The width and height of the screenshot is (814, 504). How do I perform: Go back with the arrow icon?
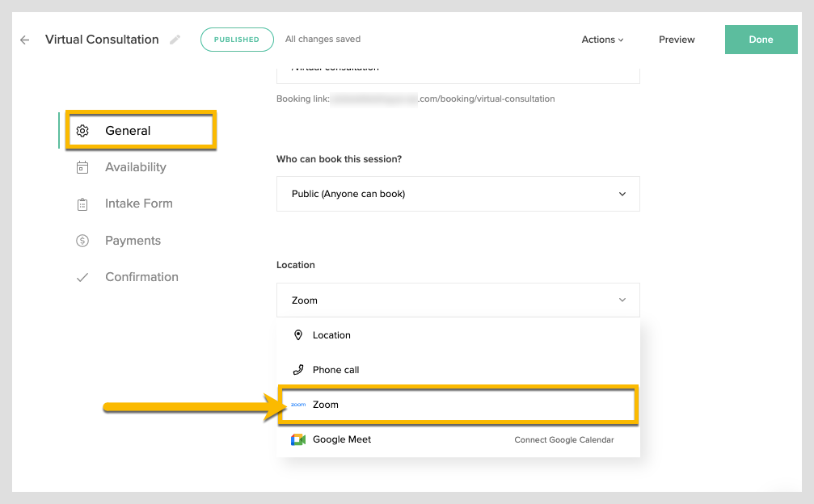(24, 39)
